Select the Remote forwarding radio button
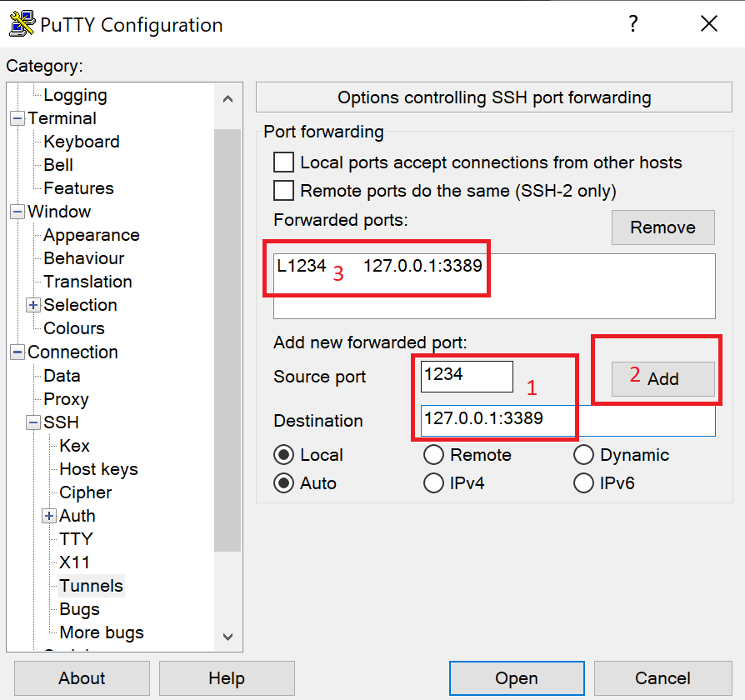Viewport: 745px width, 700px height. click(x=433, y=455)
